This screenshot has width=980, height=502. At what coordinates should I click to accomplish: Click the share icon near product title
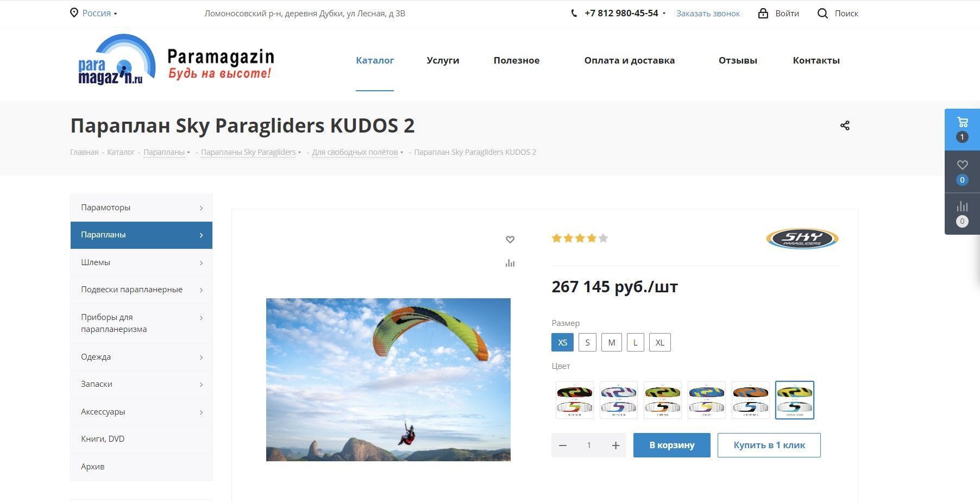click(845, 125)
